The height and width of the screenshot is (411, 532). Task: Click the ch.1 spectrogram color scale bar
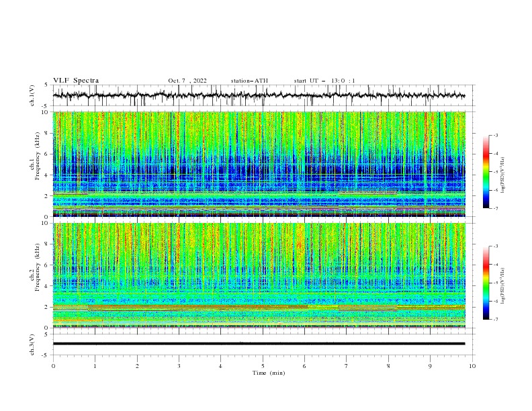(486, 172)
